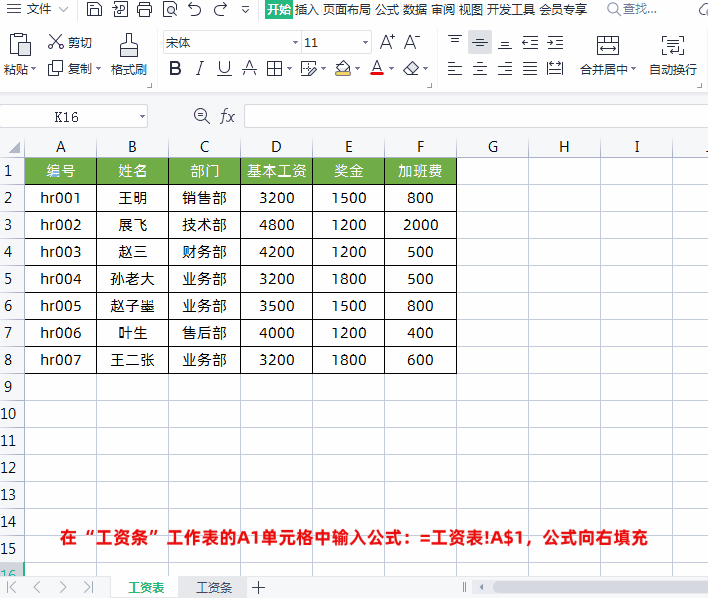708x598 pixels.
Task: Toggle underline formatting
Action: pos(224,69)
